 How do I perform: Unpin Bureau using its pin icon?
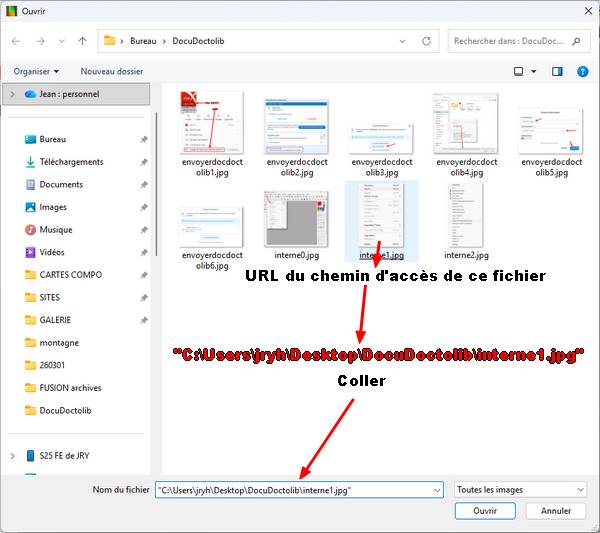(144, 139)
